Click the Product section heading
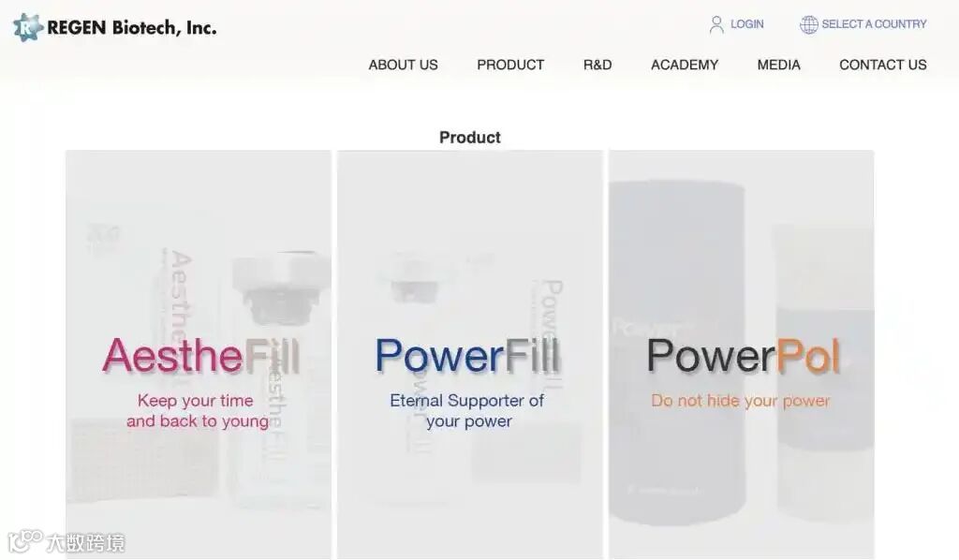This screenshot has height=560, width=959. [x=470, y=138]
